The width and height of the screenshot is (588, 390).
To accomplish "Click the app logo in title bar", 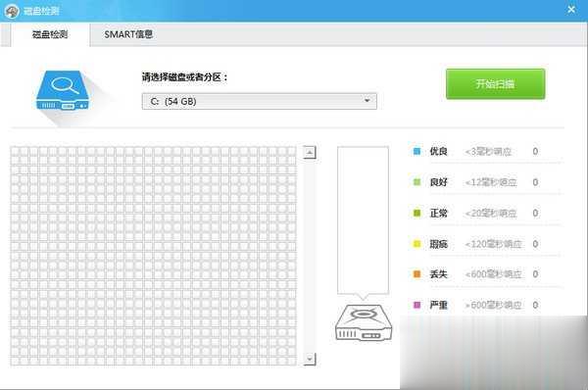I will tap(12, 11).
